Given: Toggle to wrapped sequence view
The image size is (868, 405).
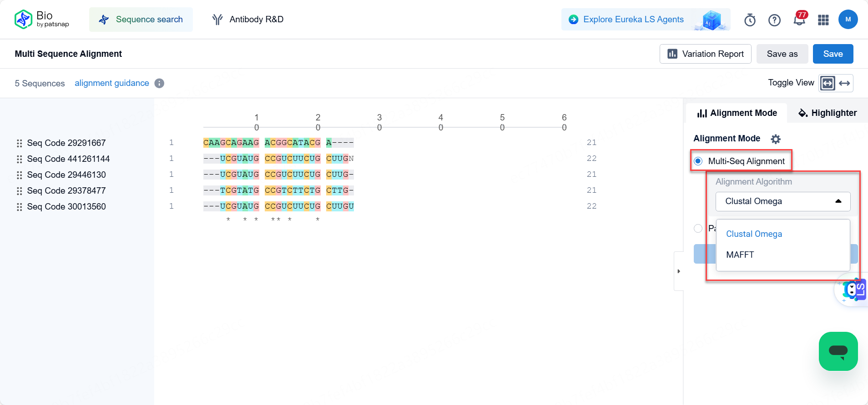Looking at the screenshot, I should tap(828, 83).
